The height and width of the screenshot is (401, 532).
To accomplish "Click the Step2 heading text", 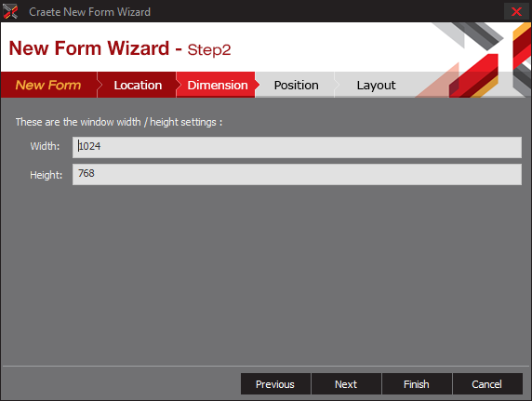I will 209,50.
